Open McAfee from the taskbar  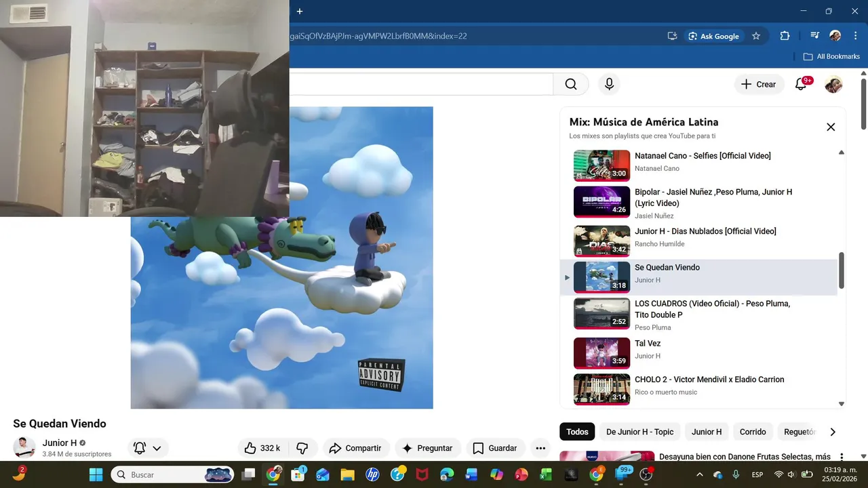422,474
